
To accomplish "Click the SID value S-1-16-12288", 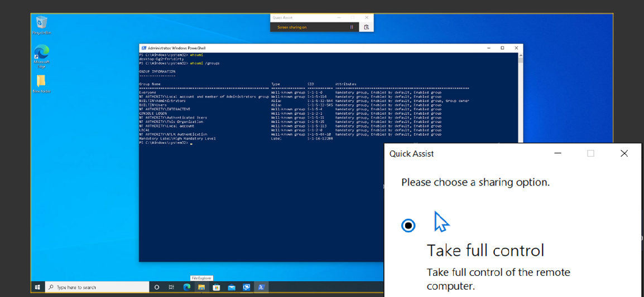I will point(320,139).
